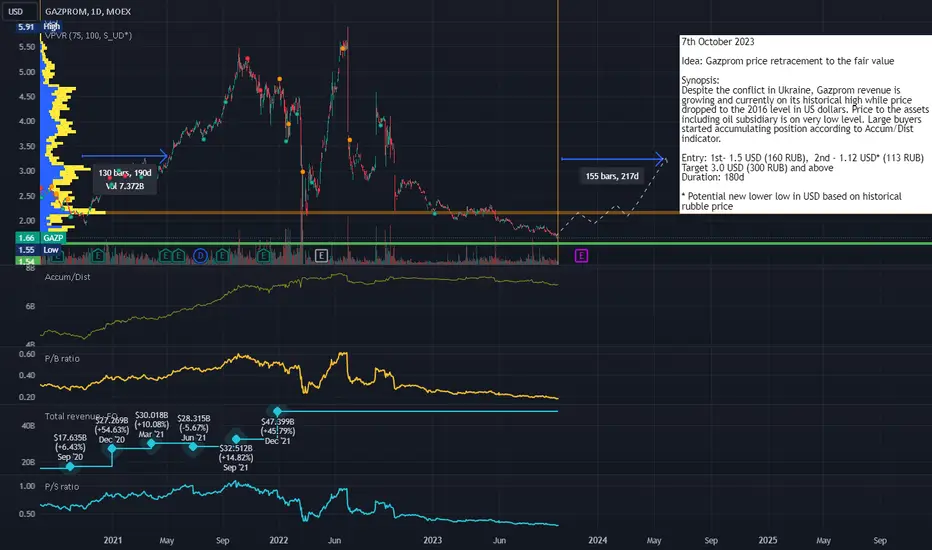This screenshot has height=550, width=932.
Task: Click the Jun '21 $28.315B revenue point
Action: pos(193,446)
